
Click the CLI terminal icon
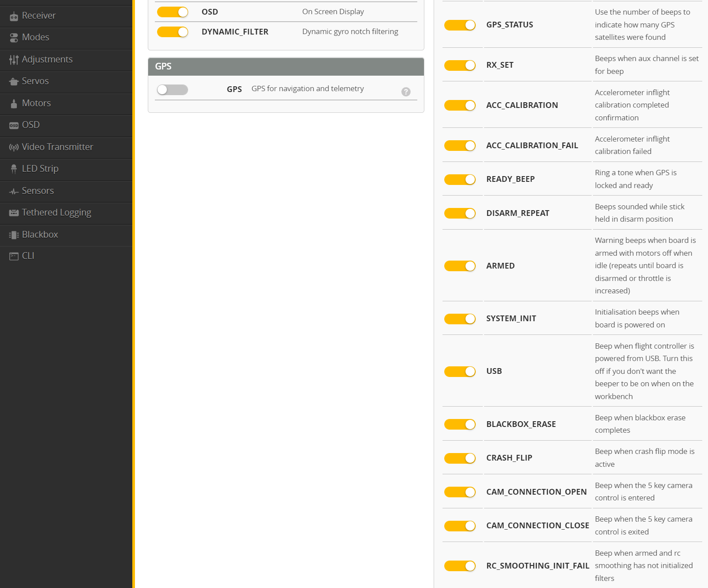(14, 256)
